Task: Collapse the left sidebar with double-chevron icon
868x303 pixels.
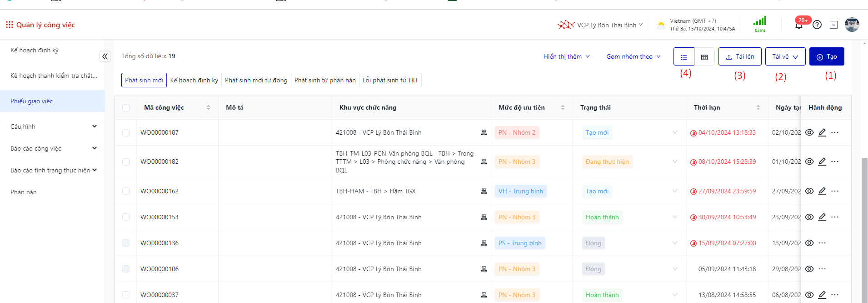Action: click(105, 56)
